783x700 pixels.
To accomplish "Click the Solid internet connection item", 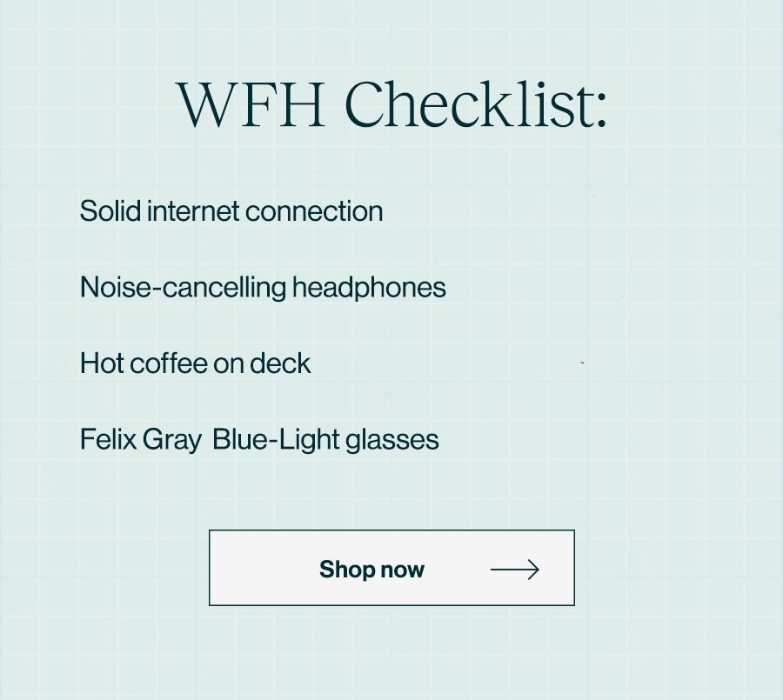I will (231, 211).
